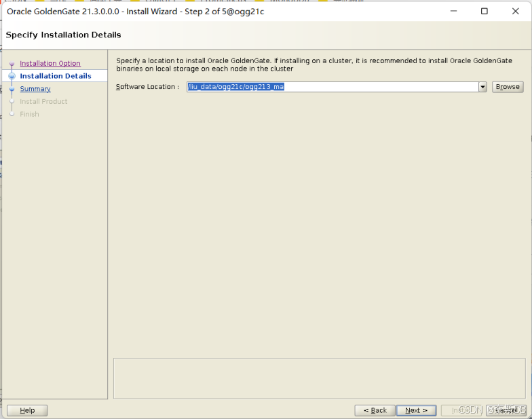Maximize the Install Wizard window
Screen dimensions: 532x419
pyautogui.click(x=484, y=11)
